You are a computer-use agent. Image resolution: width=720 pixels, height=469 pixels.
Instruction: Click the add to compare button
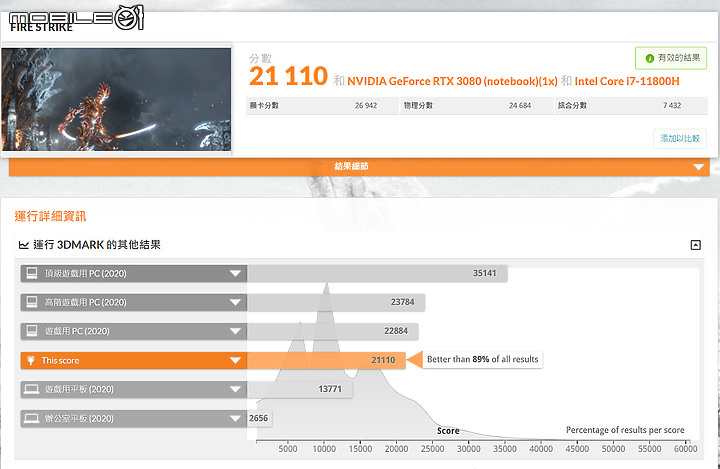click(680, 138)
